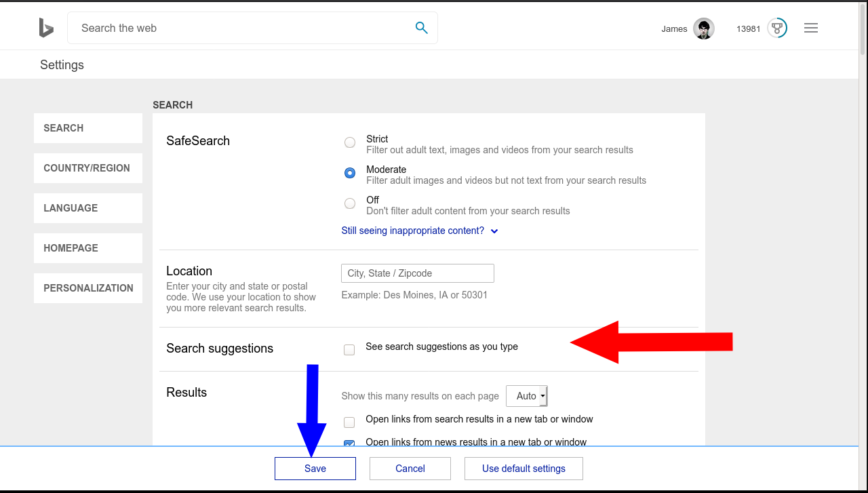Select Off SafeSearch option
Screen dimensions: 868x493
coord(350,203)
